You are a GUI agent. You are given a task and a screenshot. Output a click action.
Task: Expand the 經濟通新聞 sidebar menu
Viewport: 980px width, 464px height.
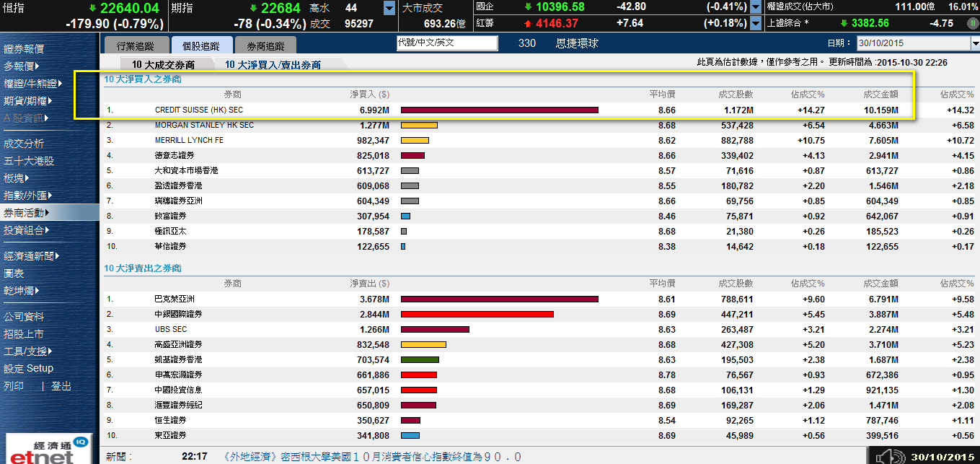coord(32,255)
